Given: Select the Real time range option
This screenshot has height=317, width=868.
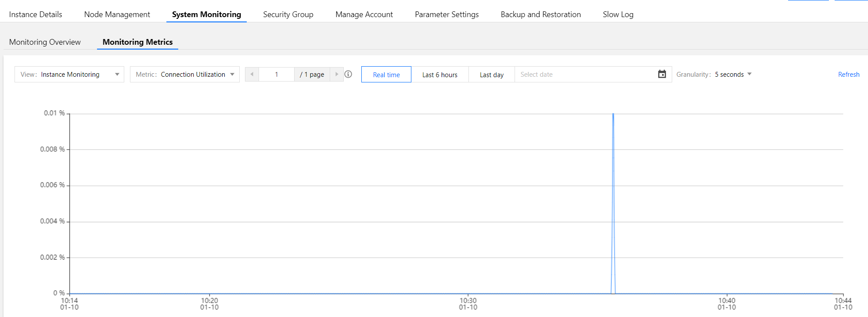Looking at the screenshot, I should pyautogui.click(x=386, y=75).
